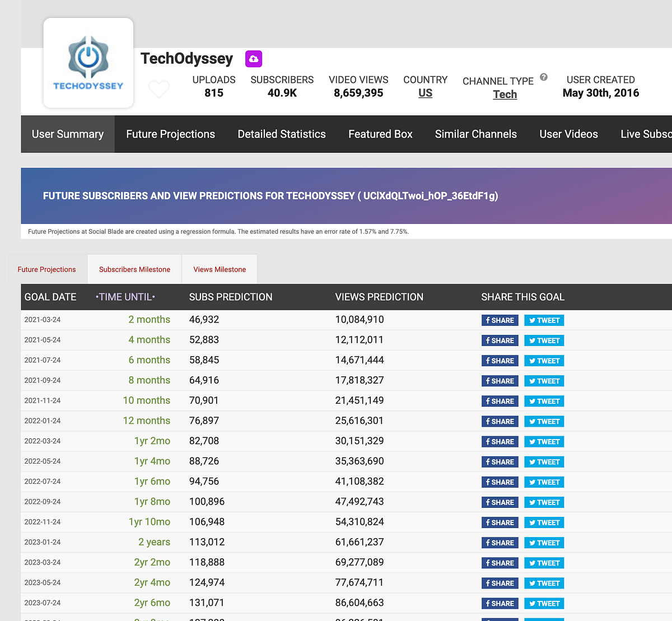This screenshot has width=672, height=621.
Task: Share the 2023-05-24 goal on Facebook
Action: tap(500, 583)
